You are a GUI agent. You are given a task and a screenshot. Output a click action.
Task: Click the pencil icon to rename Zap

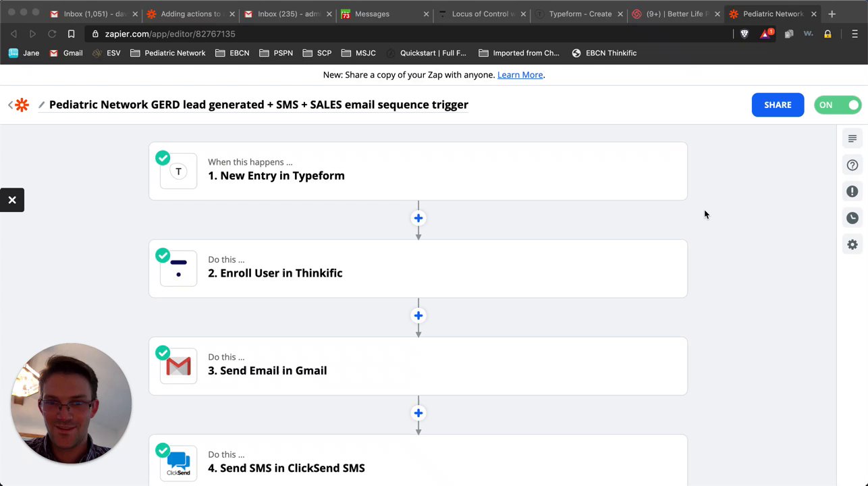coord(42,105)
